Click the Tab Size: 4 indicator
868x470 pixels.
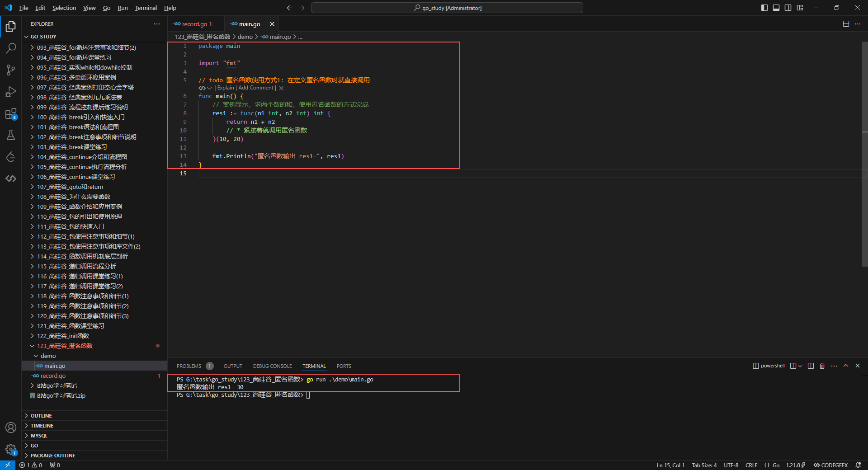coord(704,465)
